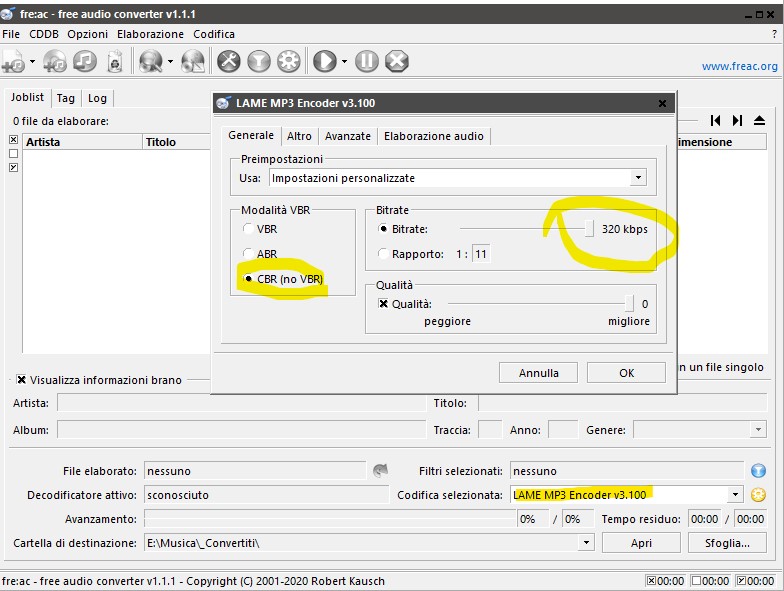The image size is (784, 591).
Task: Open dropdown arrow beside add files icon
Action: [32, 62]
